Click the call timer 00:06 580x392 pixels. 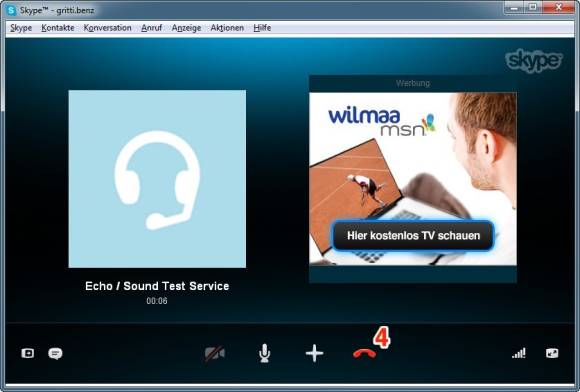[157, 301]
